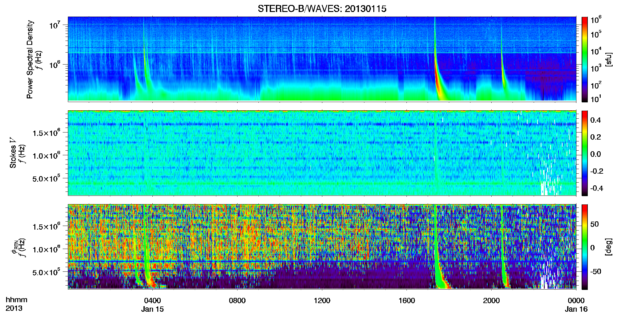Image resolution: width=644 pixels, height=332 pixels.
Task: Click the 10^4 value on sfu colorbar
Action: pyautogui.click(x=596, y=51)
